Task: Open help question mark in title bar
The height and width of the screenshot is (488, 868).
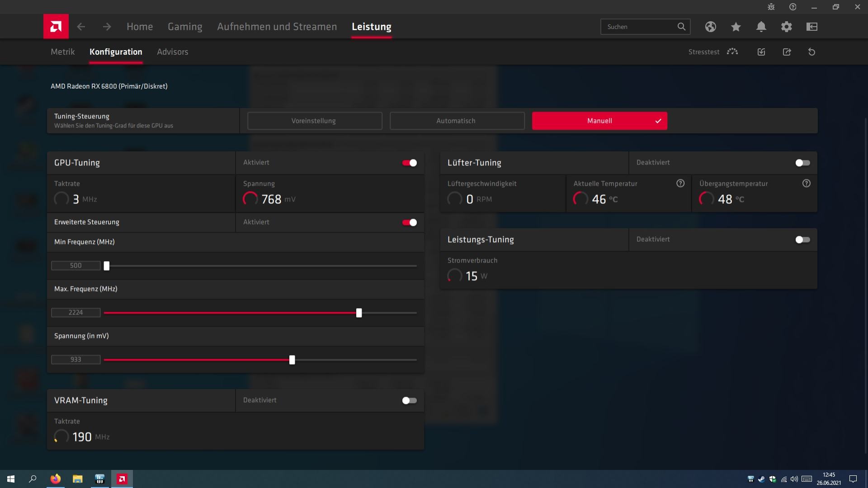Action: (x=793, y=7)
